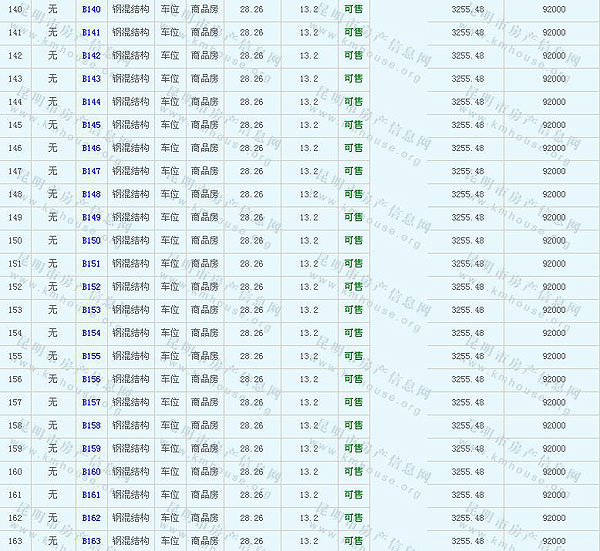600x551 pixels.
Task: Open the B144 parking space link
Action: pos(91,102)
